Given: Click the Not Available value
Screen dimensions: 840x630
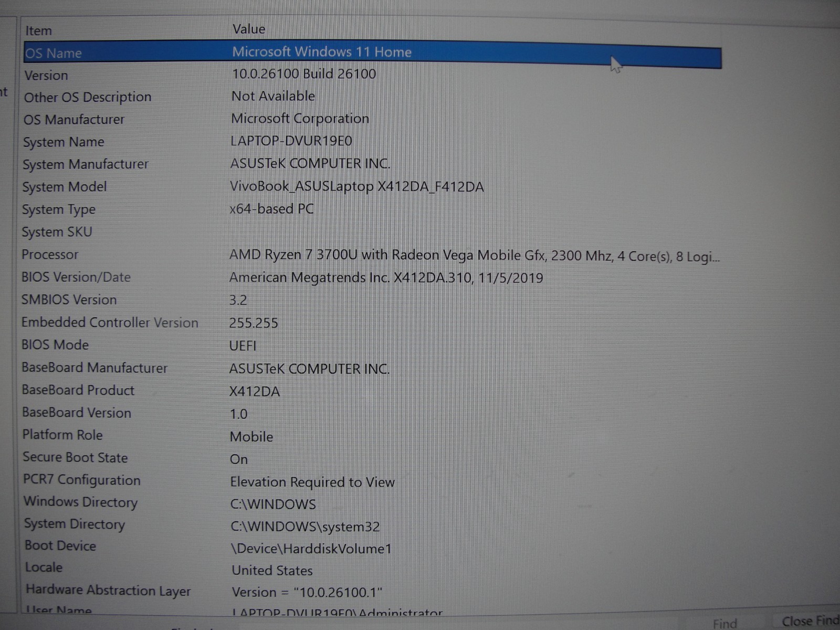Looking at the screenshot, I should [x=273, y=97].
